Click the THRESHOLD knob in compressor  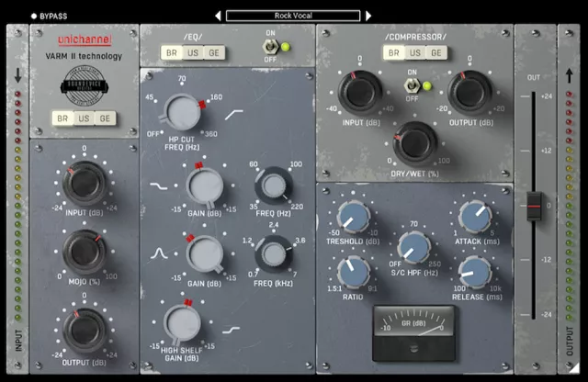pos(352,218)
